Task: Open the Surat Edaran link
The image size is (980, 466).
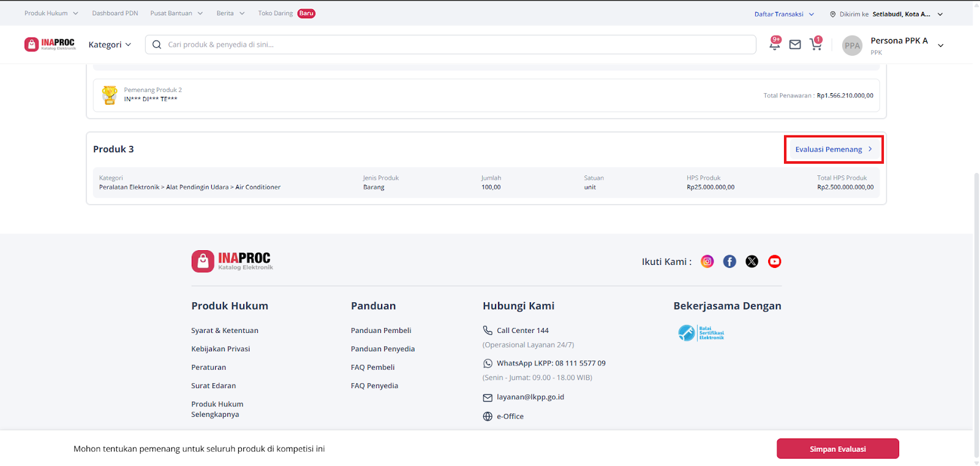Action: coord(213,386)
